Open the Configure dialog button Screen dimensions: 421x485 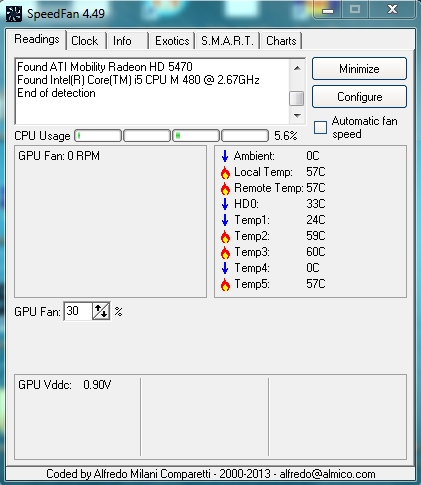[x=359, y=97]
